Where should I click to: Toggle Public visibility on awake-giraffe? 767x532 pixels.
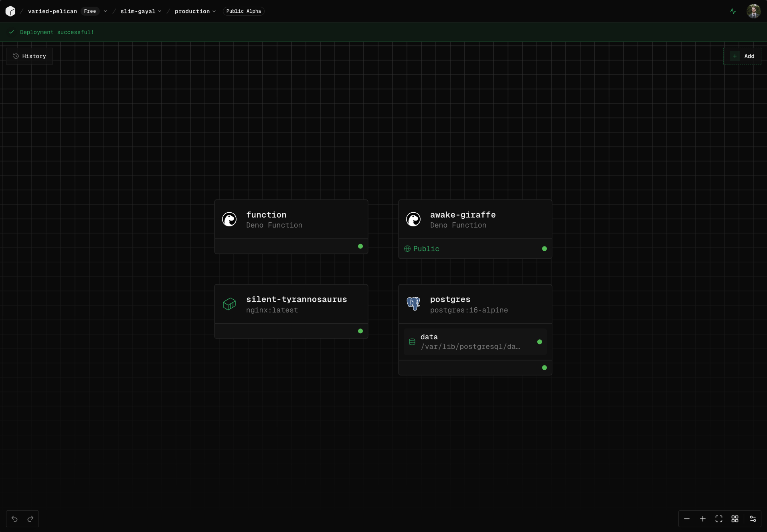(421, 248)
